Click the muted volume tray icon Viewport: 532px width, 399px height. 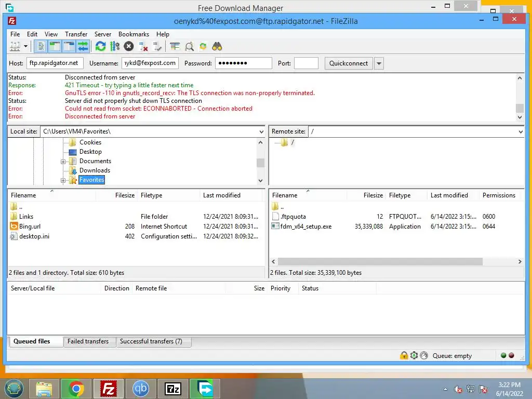point(458,389)
